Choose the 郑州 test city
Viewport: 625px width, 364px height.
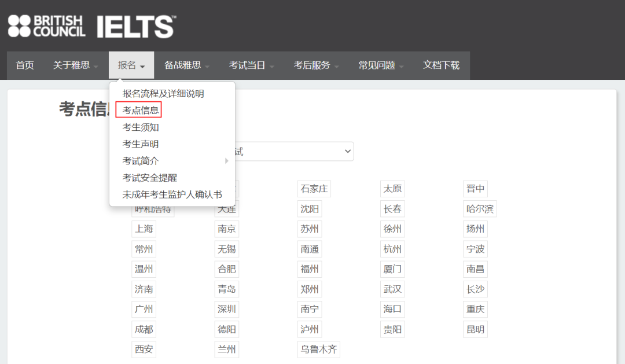(309, 289)
